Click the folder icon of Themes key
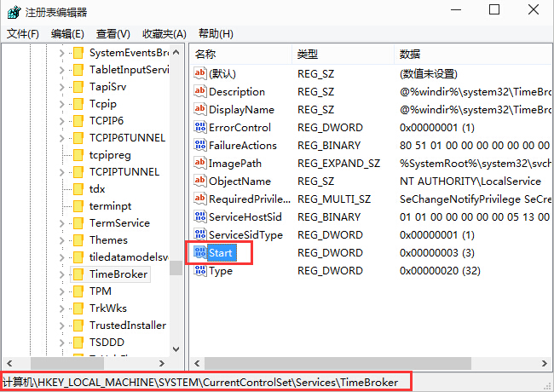Image resolution: width=554 pixels, height=392 pixels. tap(78, 240)
